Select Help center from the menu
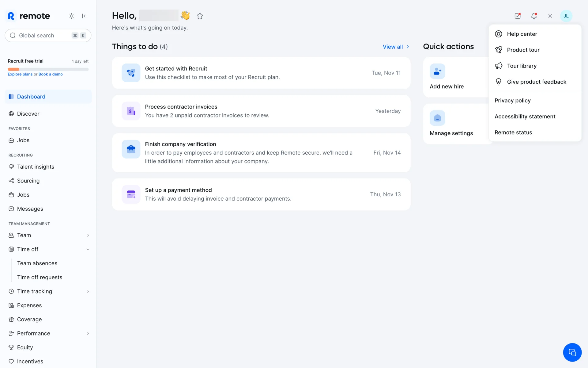 522,34
